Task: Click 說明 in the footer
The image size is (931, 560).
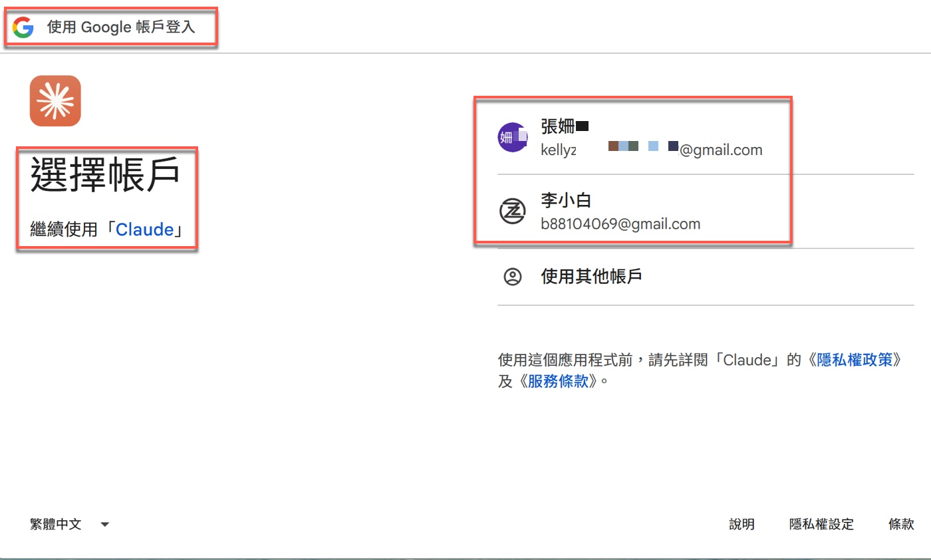Action: coord(742,524)
